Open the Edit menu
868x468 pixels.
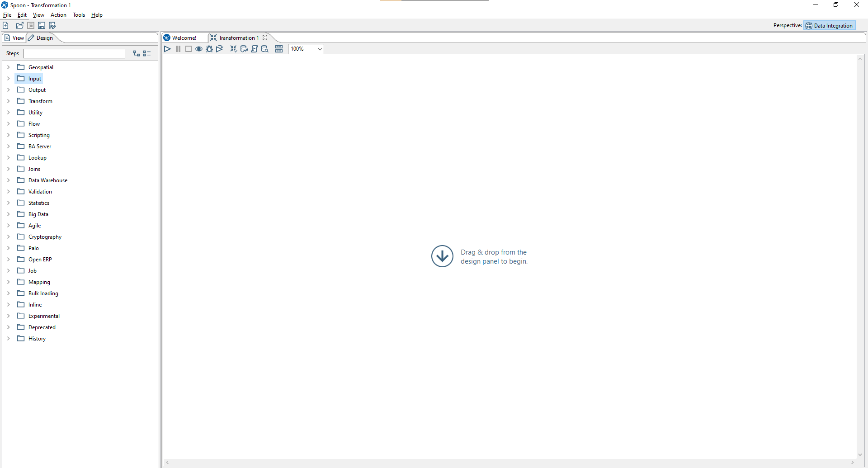[22, 15]
